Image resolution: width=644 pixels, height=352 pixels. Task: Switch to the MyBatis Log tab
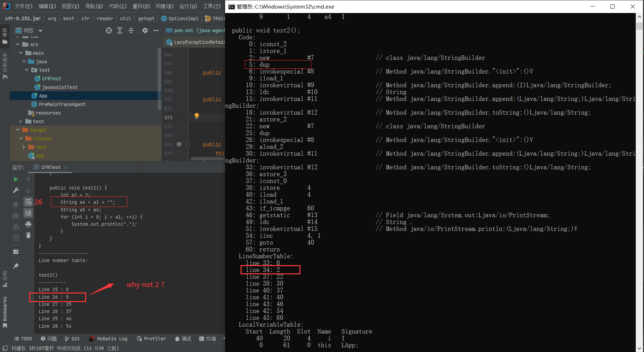coord(108,338)
